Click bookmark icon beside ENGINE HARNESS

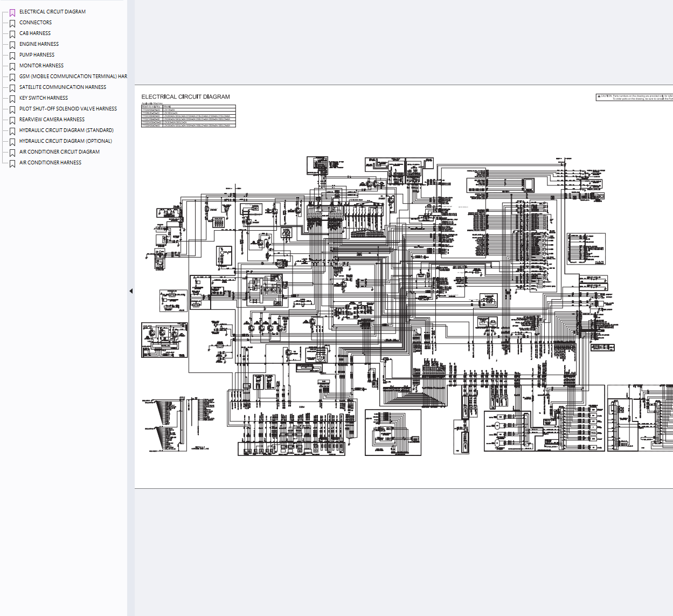point(12,45)
